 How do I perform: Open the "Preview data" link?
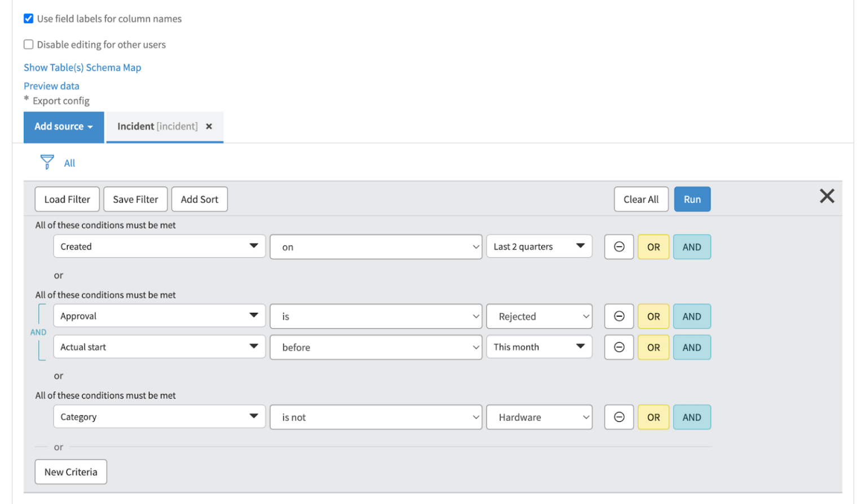click(x=51, y=86)
